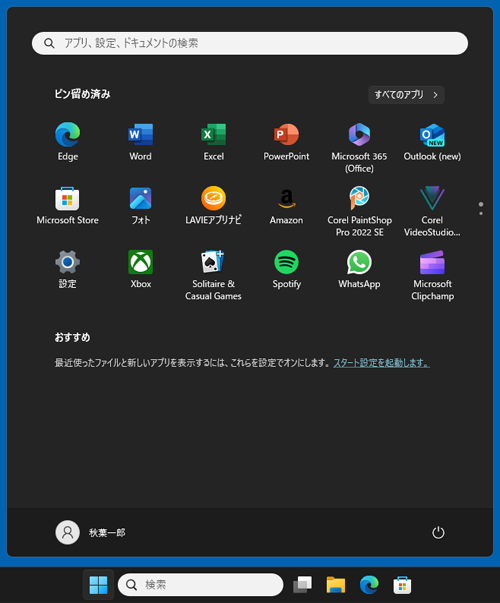Open Microsoft 365 (Office) app
Image resolution: width=500 pixels, height=603 pixels.
359,148
